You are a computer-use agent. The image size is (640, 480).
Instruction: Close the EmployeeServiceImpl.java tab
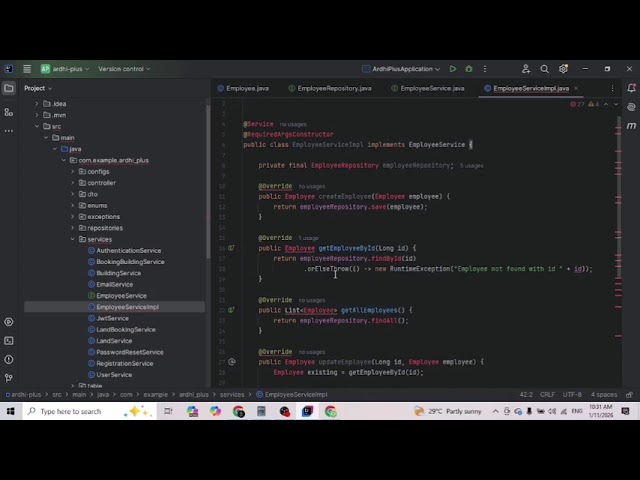576,88
